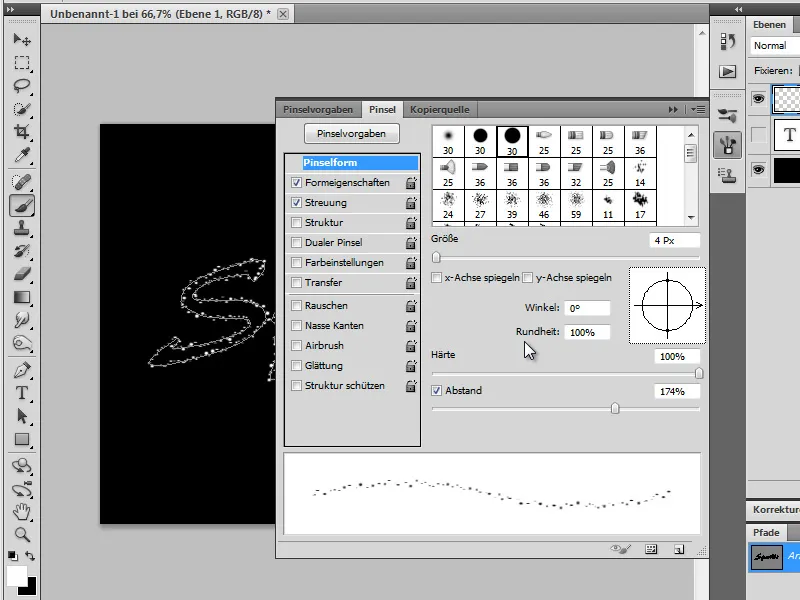Open the Brush panel icon in dock

pyautogui.click(x=728, y=145)
